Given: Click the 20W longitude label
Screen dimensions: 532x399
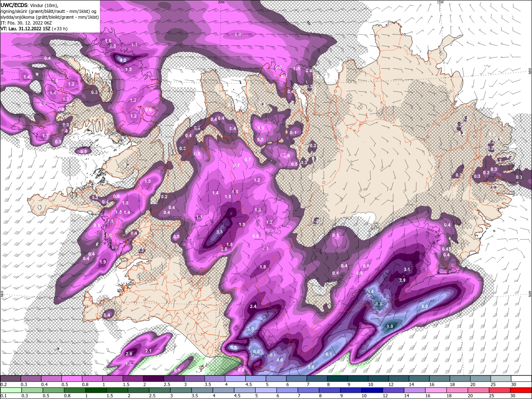Looking at the screenshot, I should click(x=221, y=2).
